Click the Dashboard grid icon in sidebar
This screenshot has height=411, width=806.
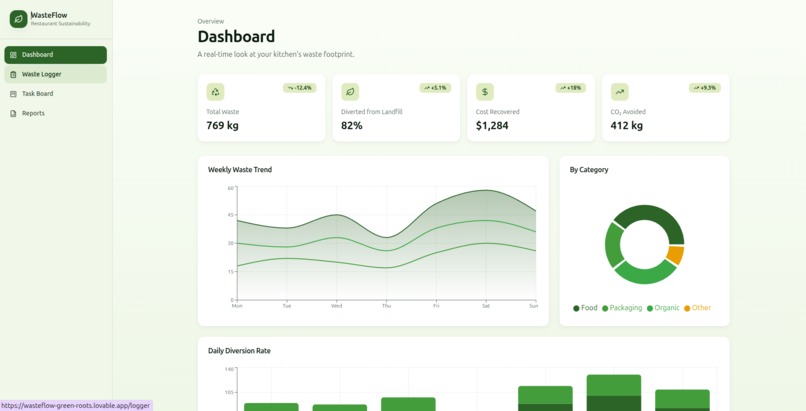(x=13, y=55)
